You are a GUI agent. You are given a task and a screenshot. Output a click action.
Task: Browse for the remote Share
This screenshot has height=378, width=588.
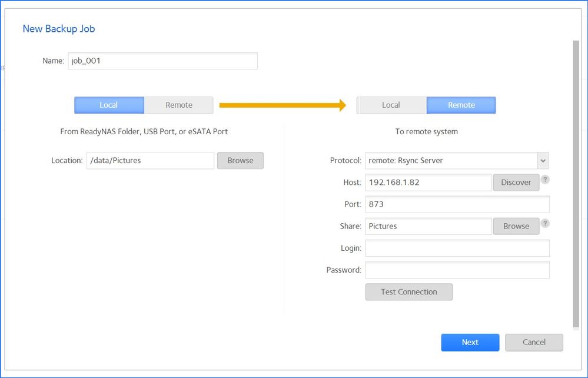(516, 226)
